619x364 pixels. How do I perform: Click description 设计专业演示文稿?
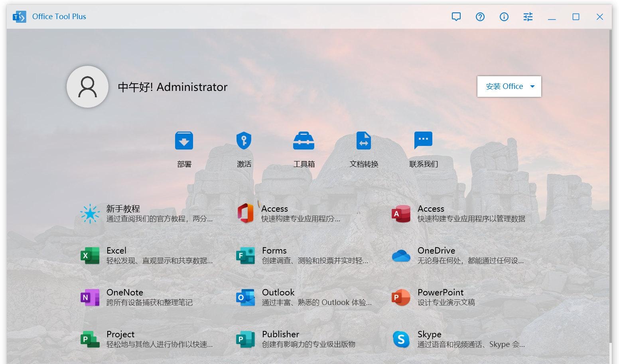pos(446,303)
